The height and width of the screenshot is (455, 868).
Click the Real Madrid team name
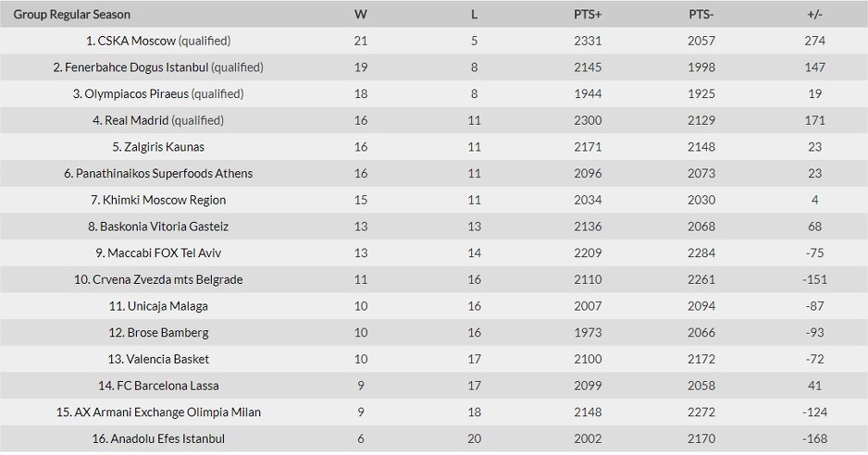137,120
